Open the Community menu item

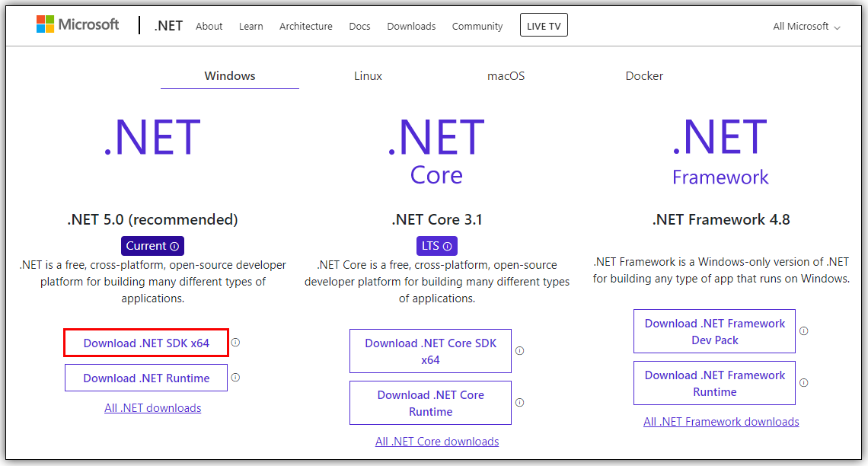pos(477,26)
